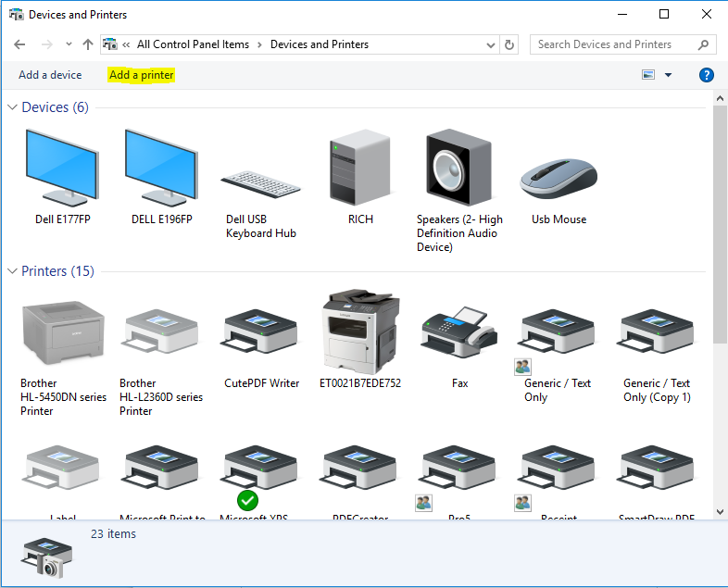
Task: Click the details pane devices thumbnail
Action: (x=46, y=557)
